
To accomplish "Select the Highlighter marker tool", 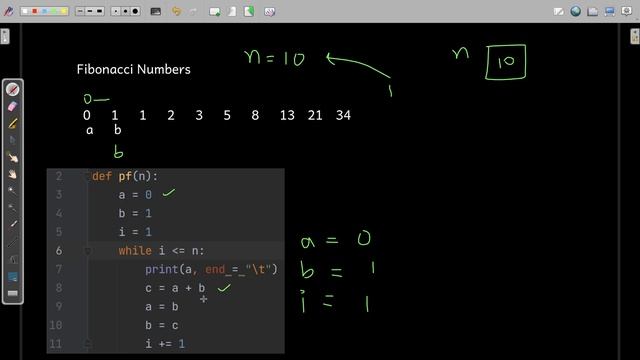I will [13, 123].
